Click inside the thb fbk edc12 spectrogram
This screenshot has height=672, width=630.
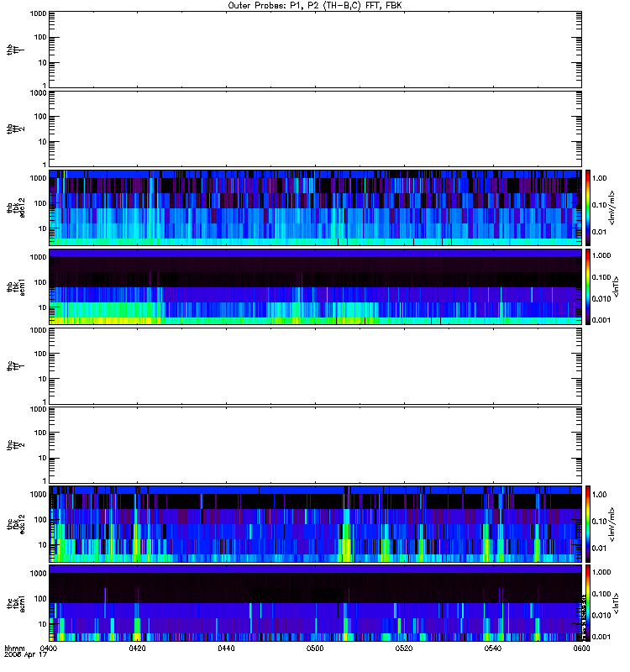(315, 207)
